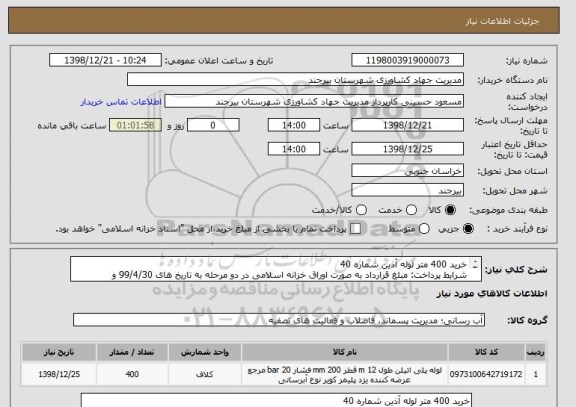Screen dimensions: 576x407
Task: Click the تعداد / مقدار column header
Action: [132, 352]
